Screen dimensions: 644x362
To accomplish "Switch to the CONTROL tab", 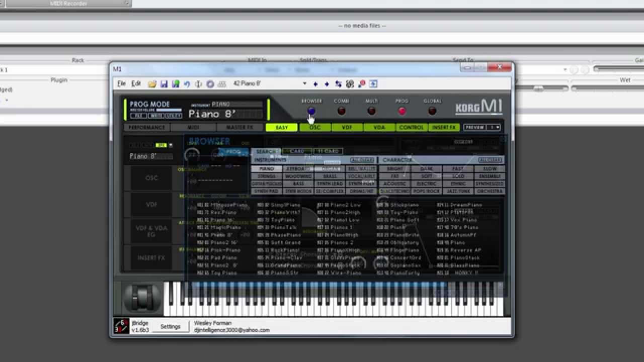I will [412, 127].
